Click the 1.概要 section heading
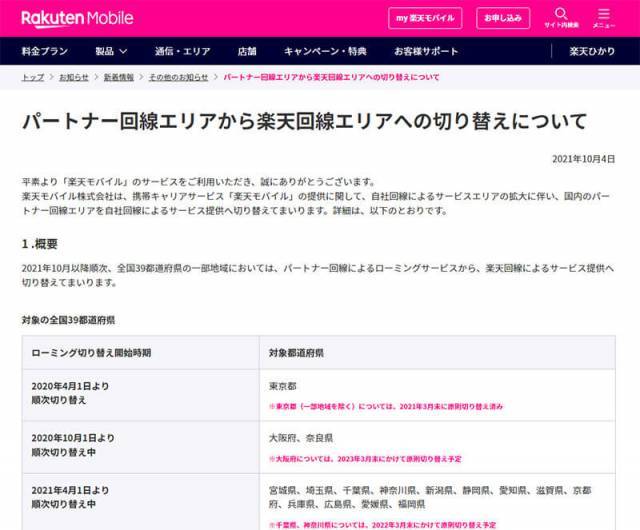The height and width of the screenshot is (530, 640). [40, 244]
